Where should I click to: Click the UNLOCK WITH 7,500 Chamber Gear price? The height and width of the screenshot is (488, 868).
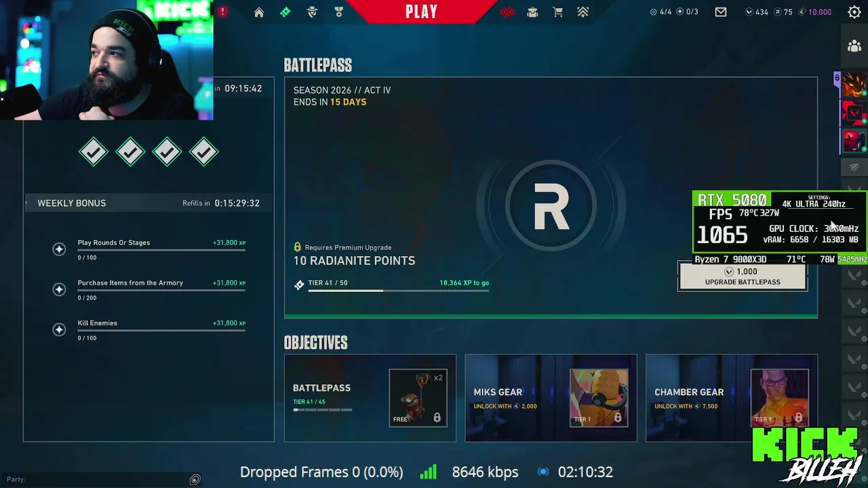tap(686, 407)
